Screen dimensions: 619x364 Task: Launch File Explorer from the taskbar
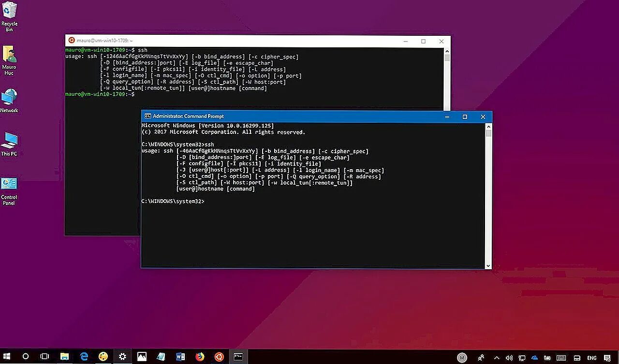pyautogui.click(x=64, y=357)
